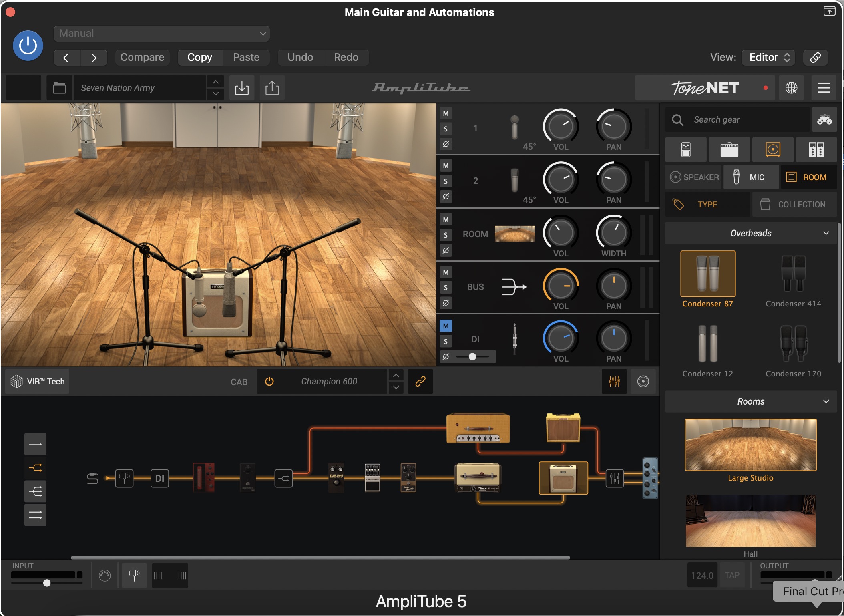
Task: Switch to the MIC tab
Action: [751, 177]
